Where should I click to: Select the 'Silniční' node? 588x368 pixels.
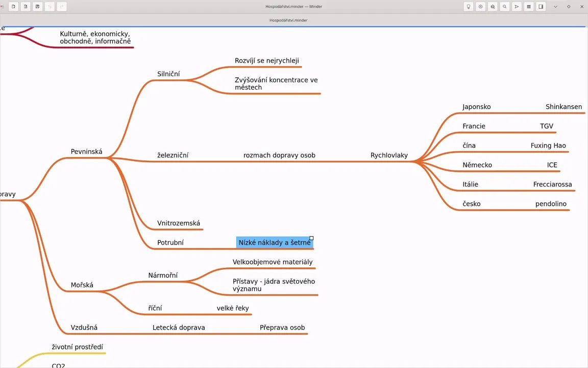pos(168,74)
